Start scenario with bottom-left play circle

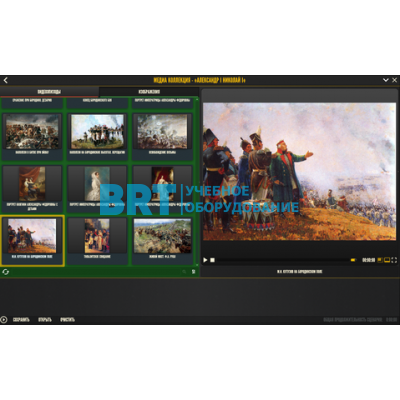[x=4, y=320]
